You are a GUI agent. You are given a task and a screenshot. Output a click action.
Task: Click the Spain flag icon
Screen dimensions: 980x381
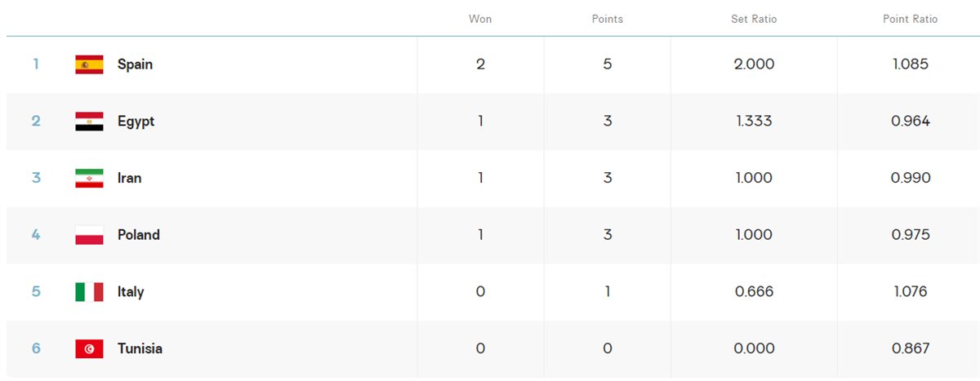89,64
